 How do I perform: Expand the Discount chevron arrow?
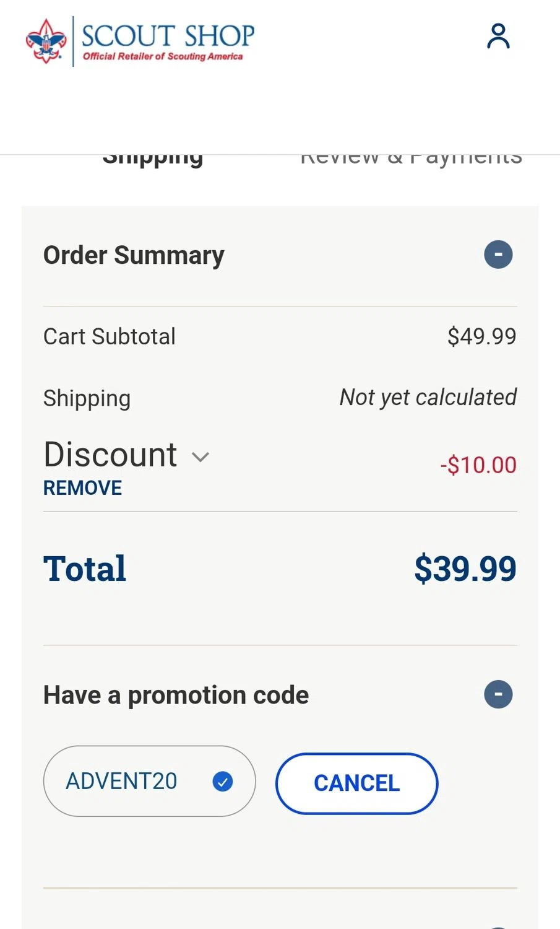200,457
